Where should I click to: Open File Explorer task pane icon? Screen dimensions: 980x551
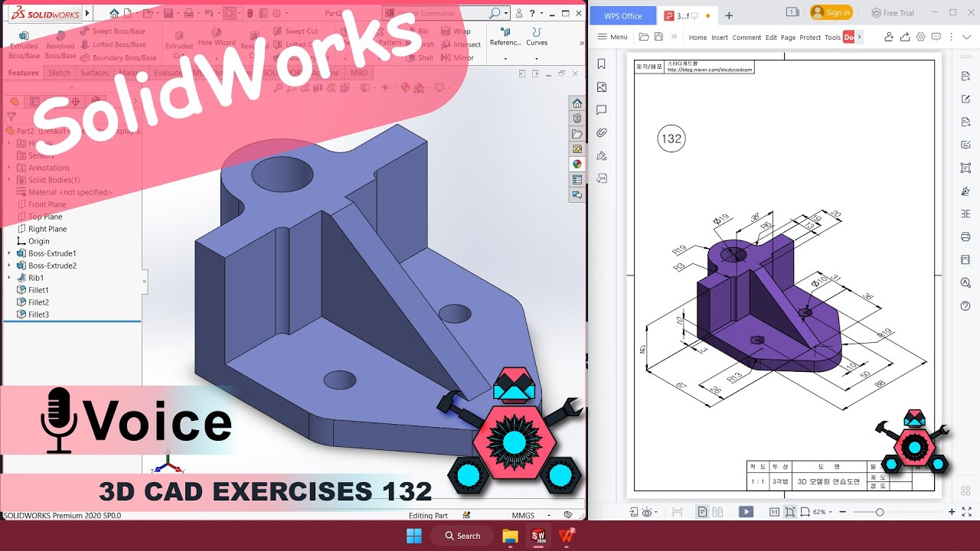[x=577, y=134]
